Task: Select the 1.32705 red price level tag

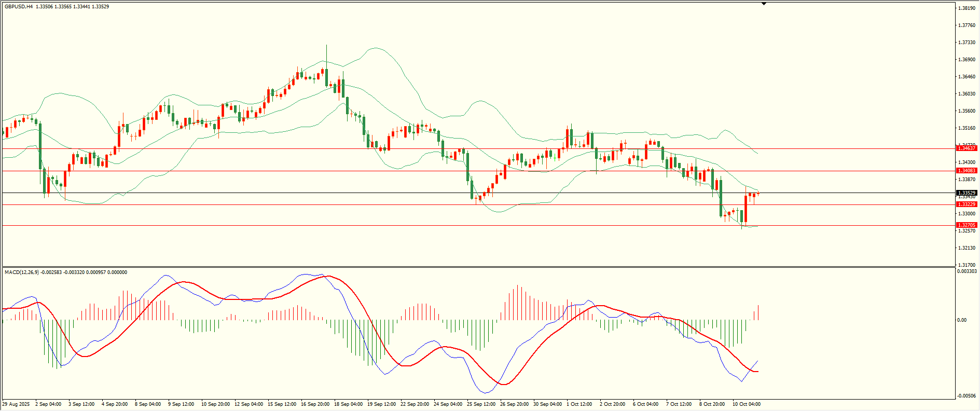Action: pyautogui.click(x=967, y=225)
